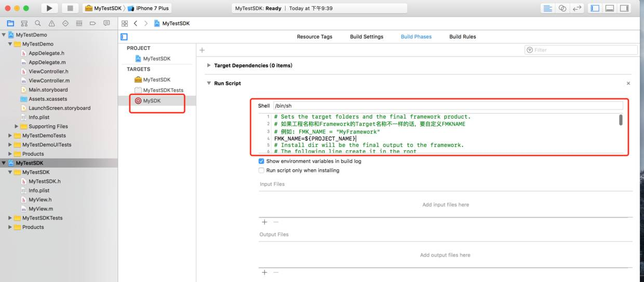Open AppDelegate.h in navigator
Screen dimensions: 644x282
tap(46, 53)
